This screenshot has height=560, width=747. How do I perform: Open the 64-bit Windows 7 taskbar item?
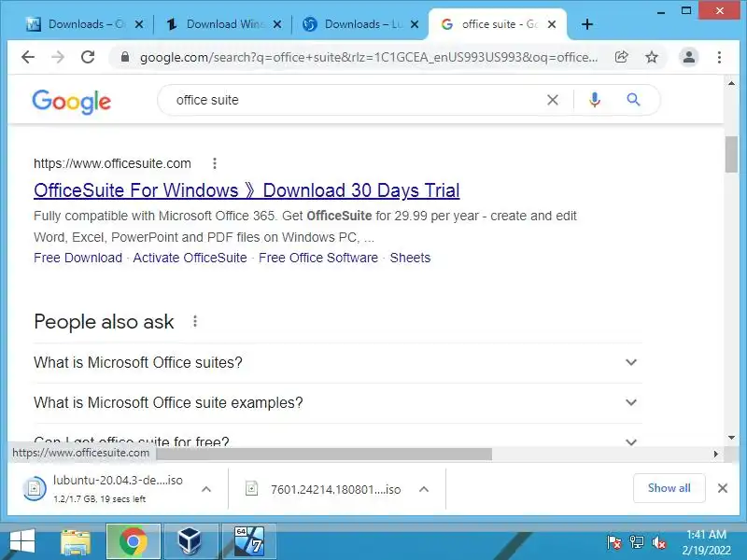(249, 541)
